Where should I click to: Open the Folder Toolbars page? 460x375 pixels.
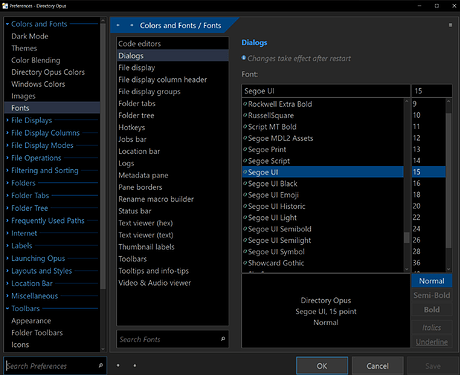(37, 333)
